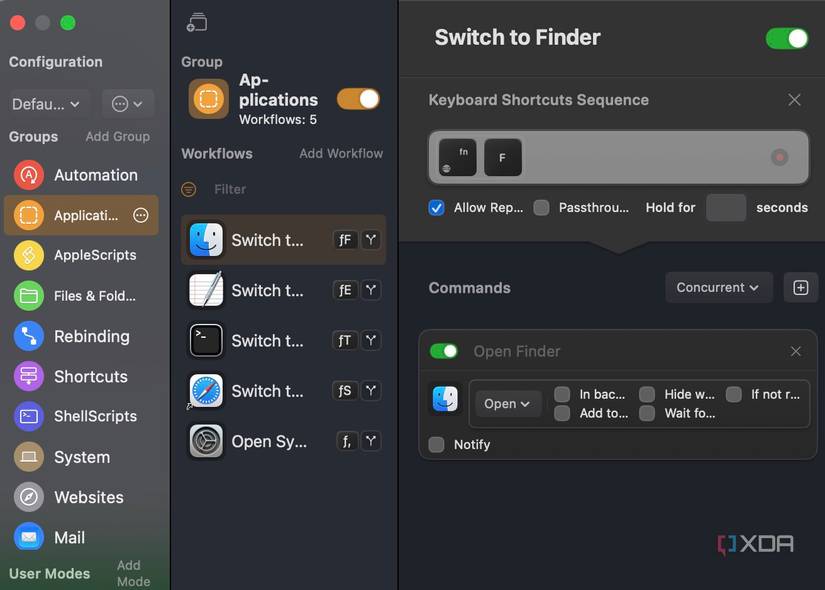Click the Add Group link
825x590 pixels.
pyautogui.click(x=118, y=137)
